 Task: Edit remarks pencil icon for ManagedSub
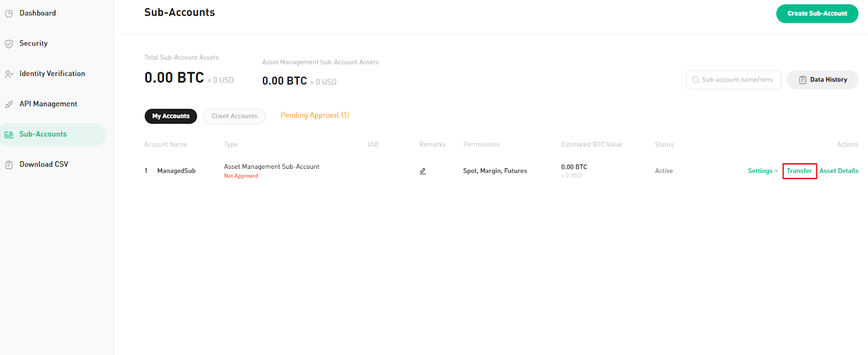tap(423, 171)
